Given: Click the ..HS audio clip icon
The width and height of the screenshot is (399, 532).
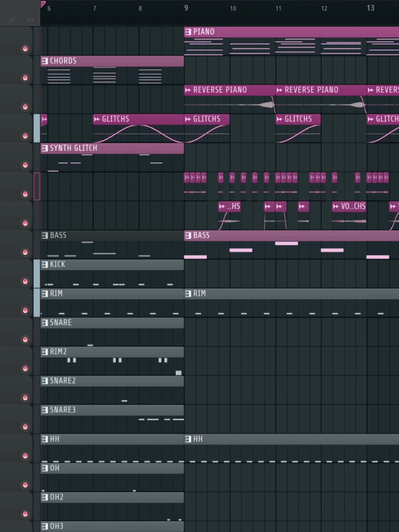Looking at the screenshot, I should point(222,206).
